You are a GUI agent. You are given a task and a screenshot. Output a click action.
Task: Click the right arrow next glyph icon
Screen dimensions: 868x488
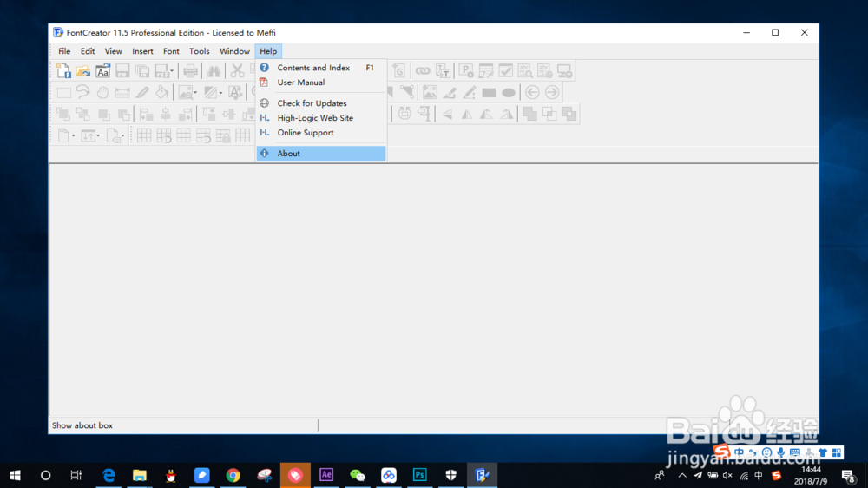click(552, 93)
